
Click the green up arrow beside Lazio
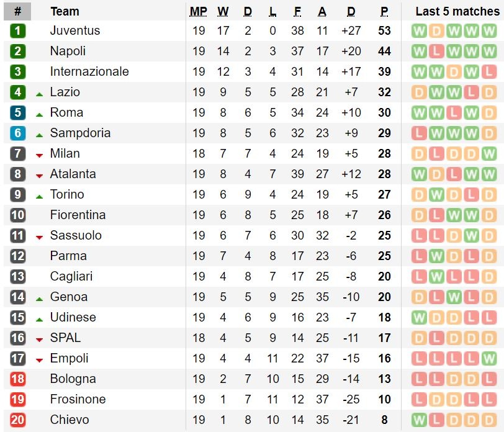39,93
